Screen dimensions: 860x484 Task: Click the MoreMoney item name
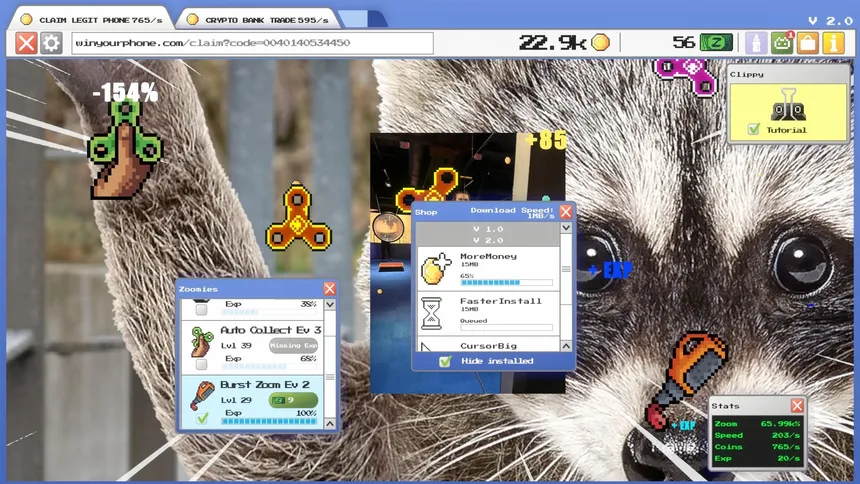coord(488,256)
